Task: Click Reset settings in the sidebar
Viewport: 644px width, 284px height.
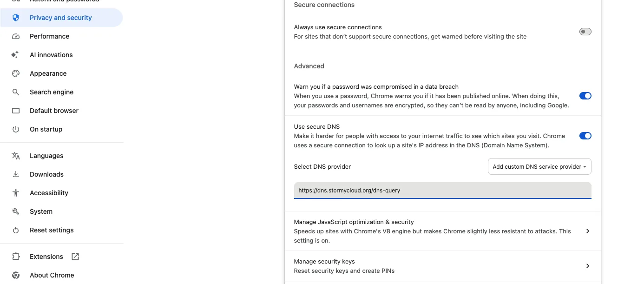Action: [51, 230]
